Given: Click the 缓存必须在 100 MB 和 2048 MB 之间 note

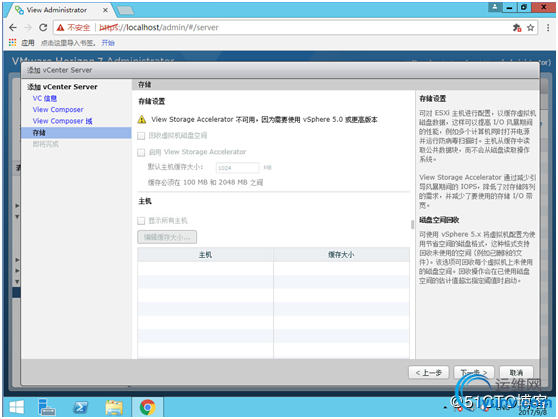Looking at the screenshot, I should coord(205,183).
